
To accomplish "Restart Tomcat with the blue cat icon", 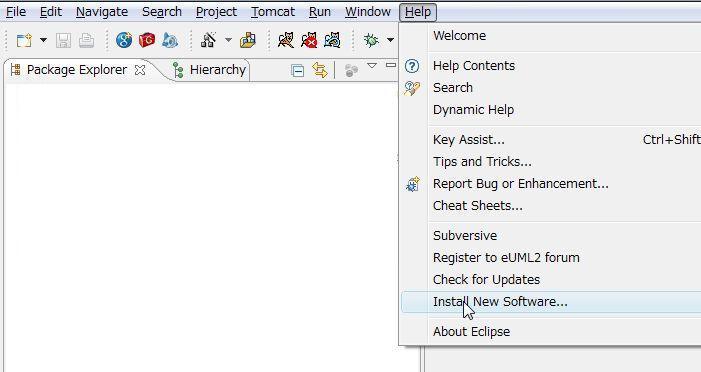I will click(x=332, y=40).
